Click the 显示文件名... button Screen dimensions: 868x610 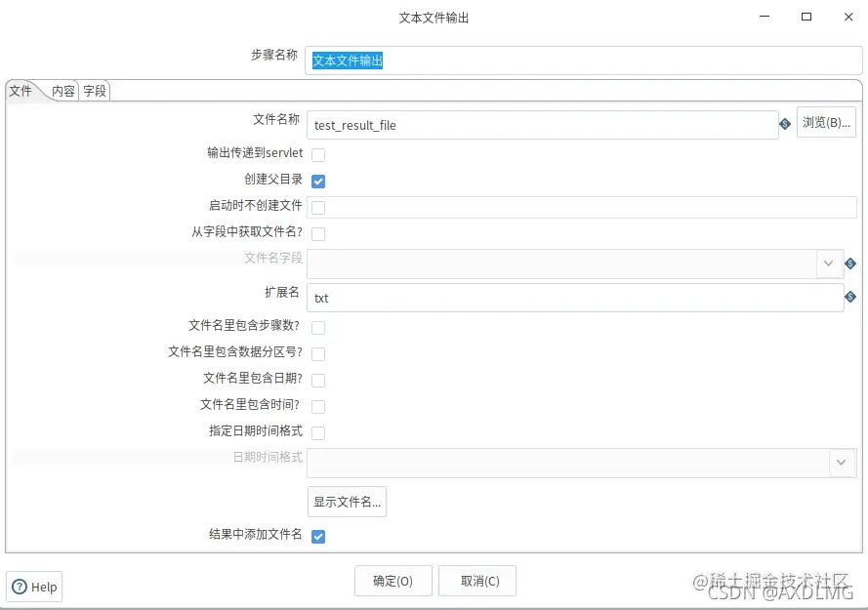pos(347,502)
